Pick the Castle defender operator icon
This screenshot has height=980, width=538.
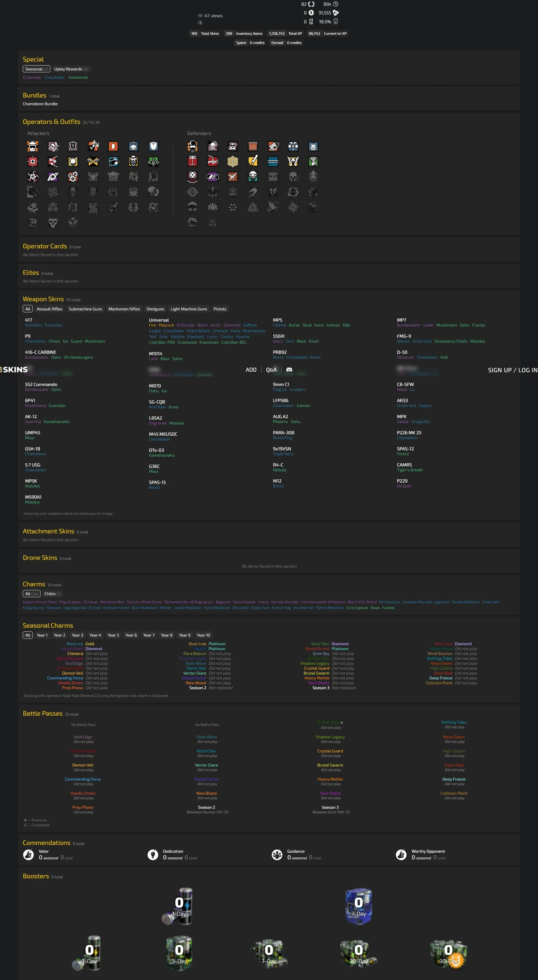coord(253,147)
